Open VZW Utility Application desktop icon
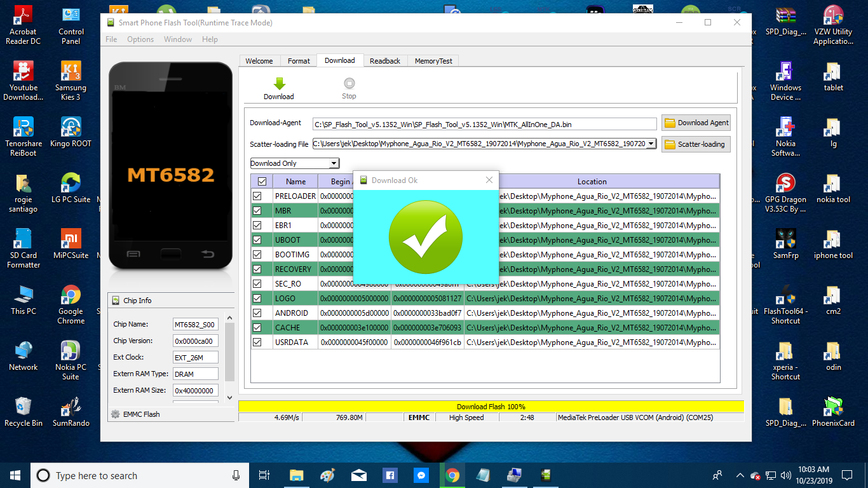 833,26
